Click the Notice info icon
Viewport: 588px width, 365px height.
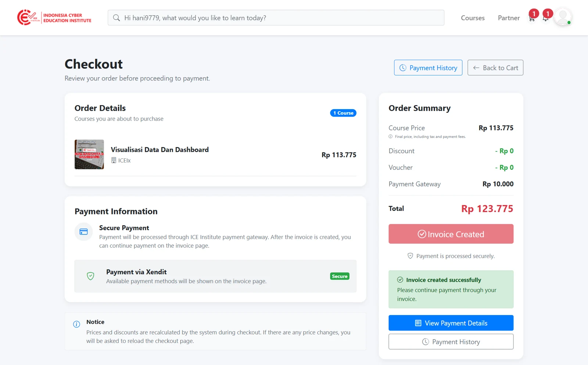(76, 324)
